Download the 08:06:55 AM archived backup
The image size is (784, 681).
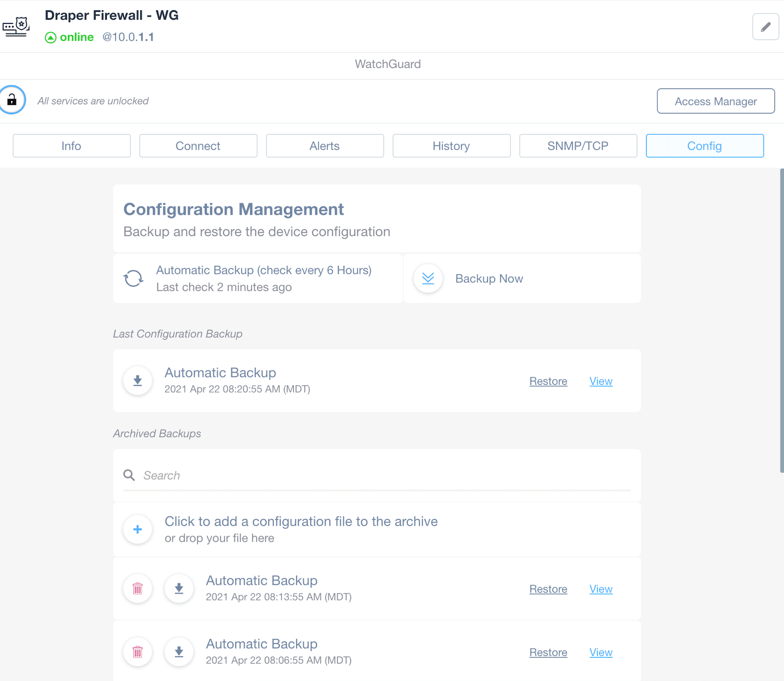pyautogui.click(x=179, y=652)
